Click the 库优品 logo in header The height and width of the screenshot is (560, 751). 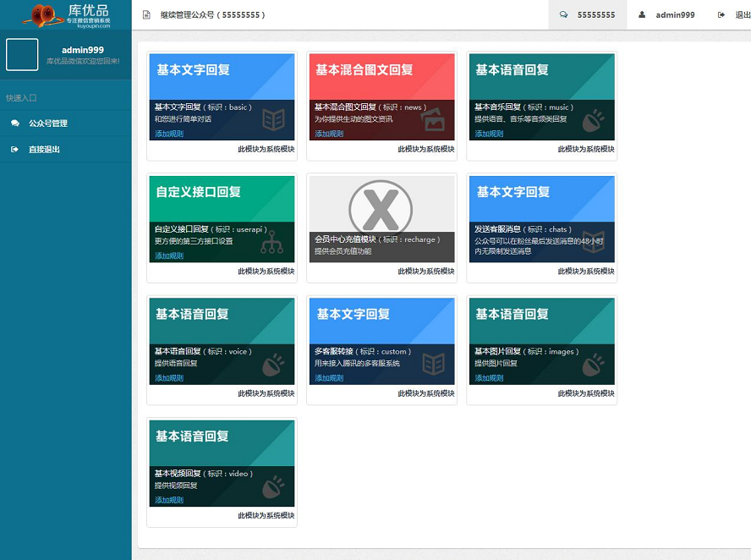(x=66, y=14)
